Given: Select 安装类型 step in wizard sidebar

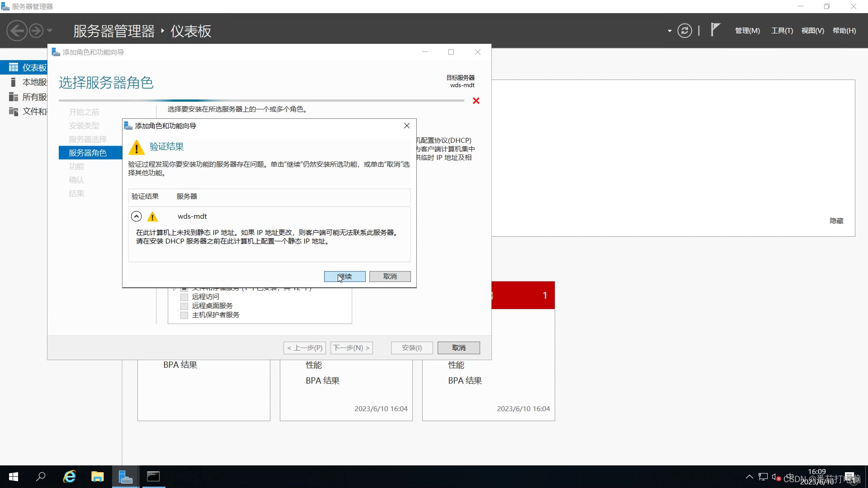Looking at the screenshot, I should tap(84, 126).
